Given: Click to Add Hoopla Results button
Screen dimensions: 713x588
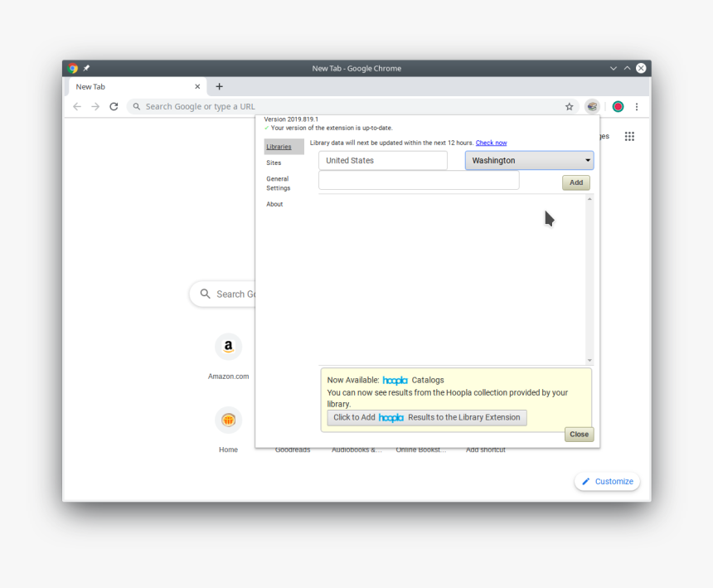Looking at the screenshot, I should pos(427,418).
